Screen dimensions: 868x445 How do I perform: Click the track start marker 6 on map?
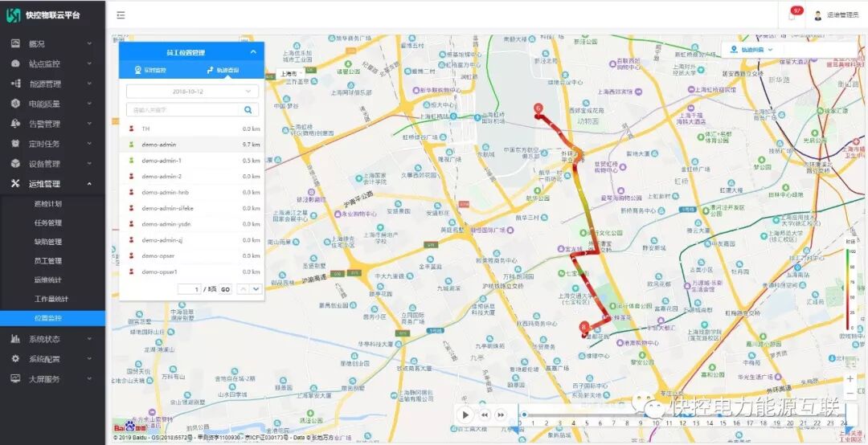(538, 109)
